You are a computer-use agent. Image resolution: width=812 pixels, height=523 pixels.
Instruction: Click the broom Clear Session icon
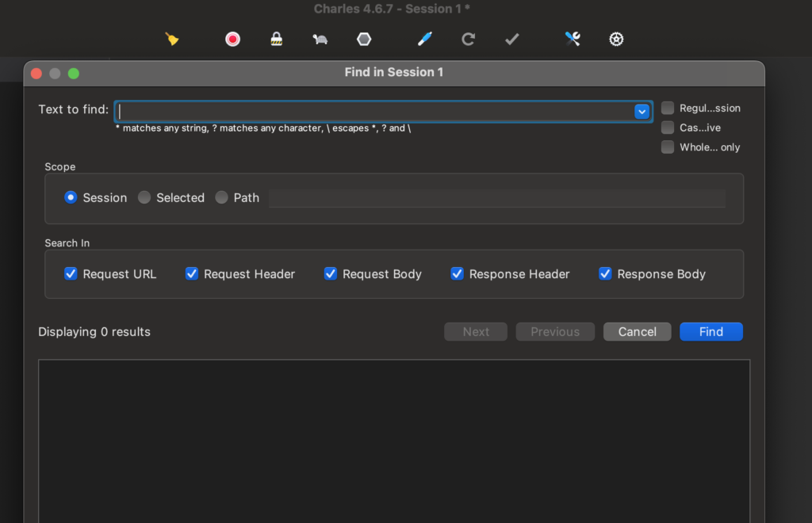click(x=172, y=39)
